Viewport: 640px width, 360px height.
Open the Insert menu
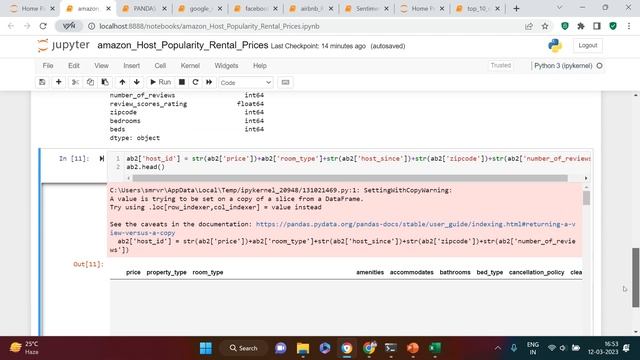pos(131,65)
